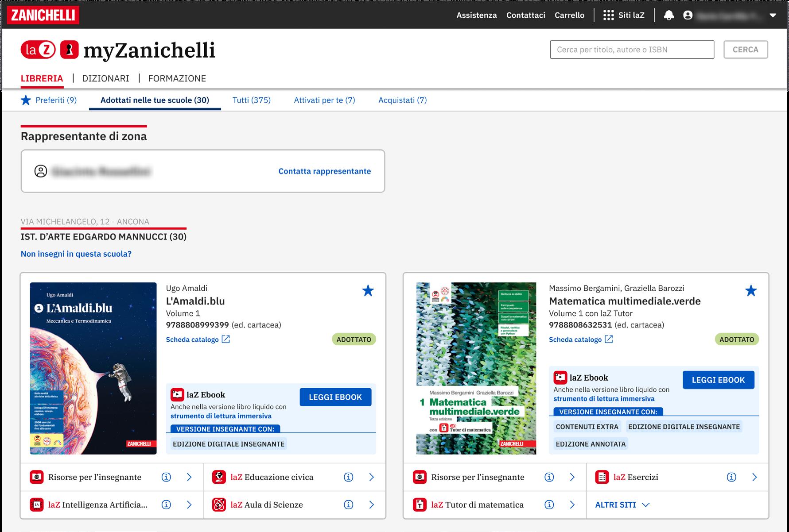Viewport: 789px width, 532px height.
Task: Open the Siti laZ apps grid
Action: [624, 15]
